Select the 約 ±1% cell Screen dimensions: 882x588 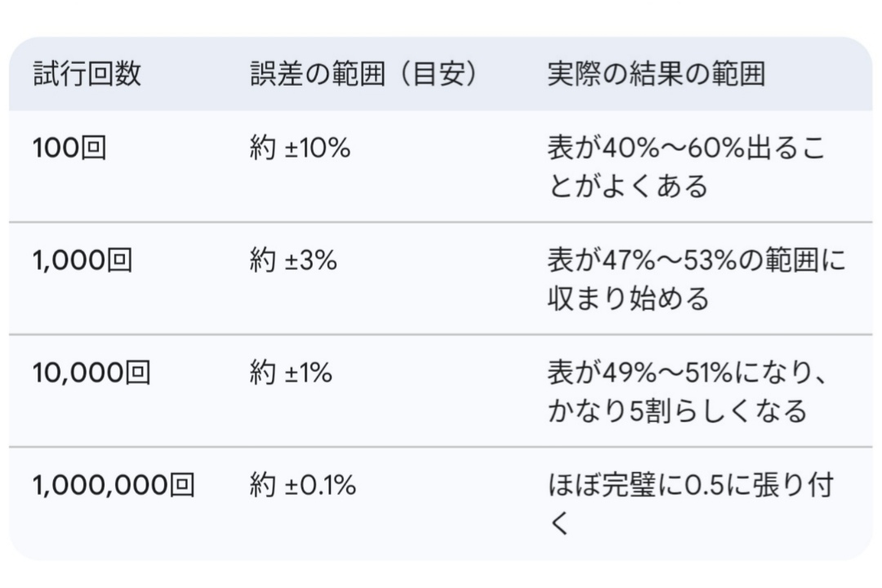pyautogui.click(x=291, y=373)
